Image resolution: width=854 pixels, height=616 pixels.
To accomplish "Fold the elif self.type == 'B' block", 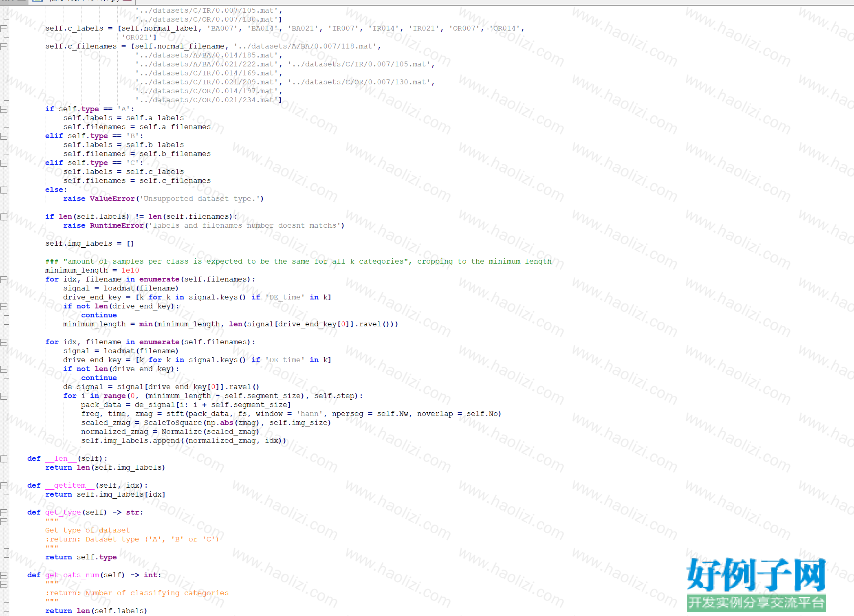I will [x=4, y=136].
